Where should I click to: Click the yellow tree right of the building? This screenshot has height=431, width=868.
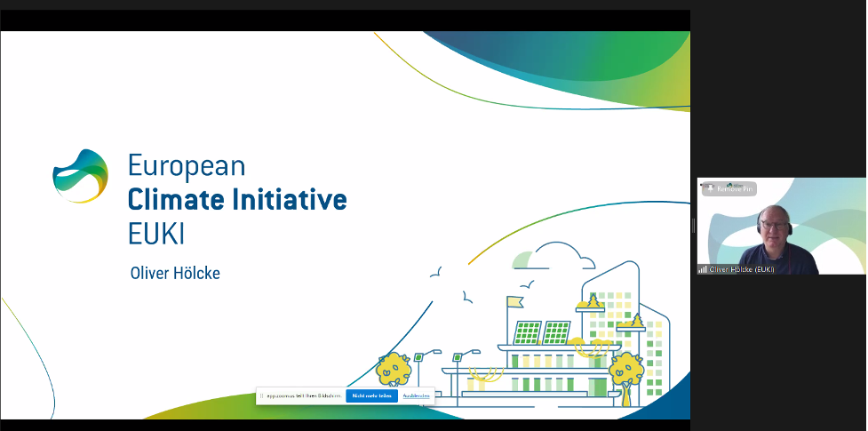pos(626,367)
